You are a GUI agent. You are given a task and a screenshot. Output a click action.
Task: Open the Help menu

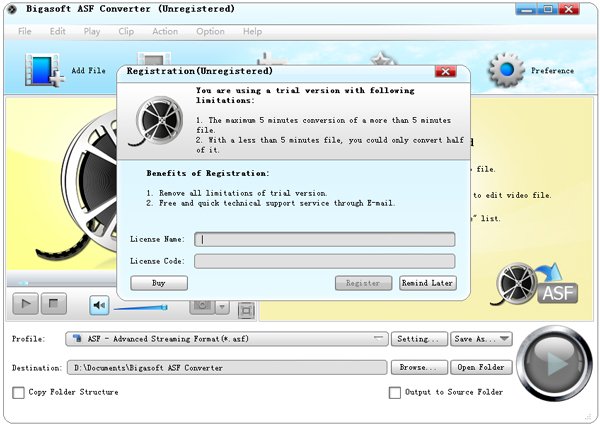pyautogui.click(x=252, y=31)
